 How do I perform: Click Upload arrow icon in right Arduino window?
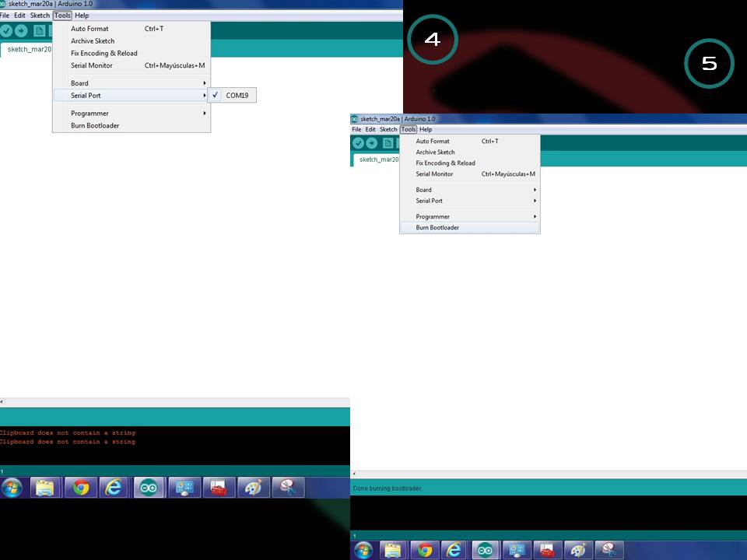point(372,143)
